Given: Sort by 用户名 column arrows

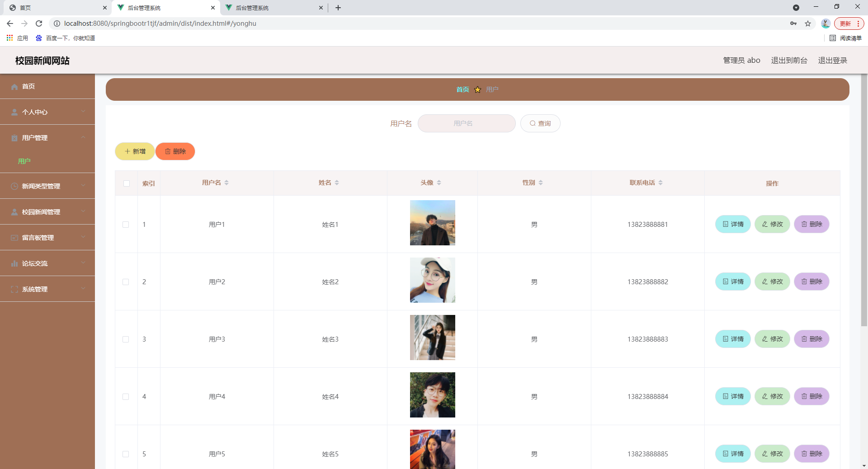Looking at the screenshot, I should 226,183.
